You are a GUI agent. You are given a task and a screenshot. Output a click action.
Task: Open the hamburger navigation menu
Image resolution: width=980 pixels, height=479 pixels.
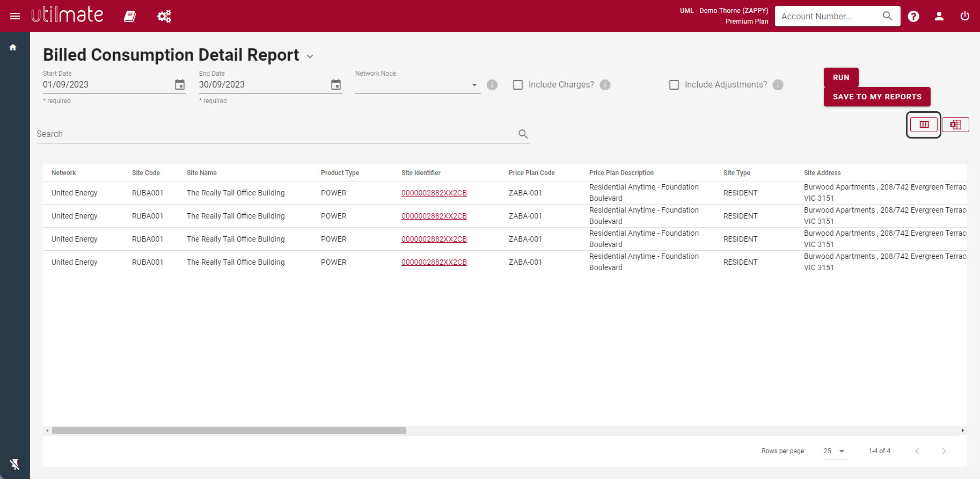(15, 16)
